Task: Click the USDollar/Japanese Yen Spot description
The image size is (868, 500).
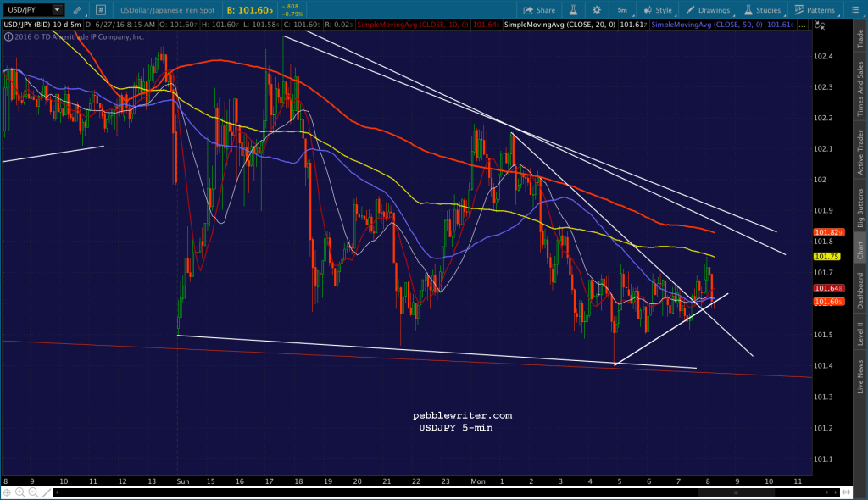Action: click(167, 10)
